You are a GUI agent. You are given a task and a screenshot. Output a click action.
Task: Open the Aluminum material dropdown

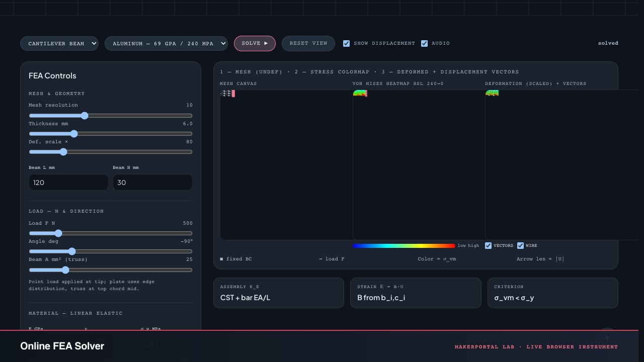click(x=166, y=44)
